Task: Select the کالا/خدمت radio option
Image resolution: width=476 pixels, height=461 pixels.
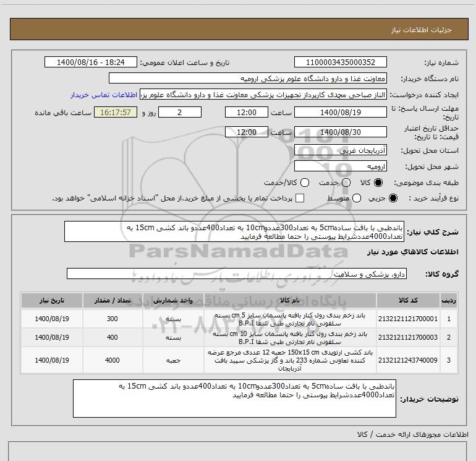Action: click(x=305, y=183)
